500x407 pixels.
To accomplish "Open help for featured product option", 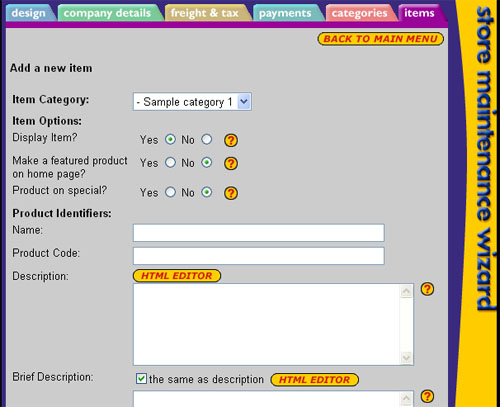I will coord(231,164).
